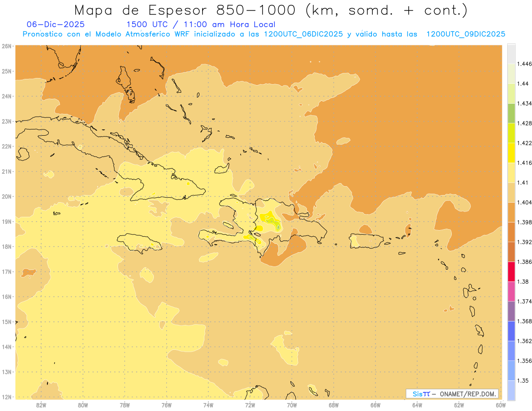Click the 64W longitude label
The image size is (532, 411).
(x=417, y=405)
